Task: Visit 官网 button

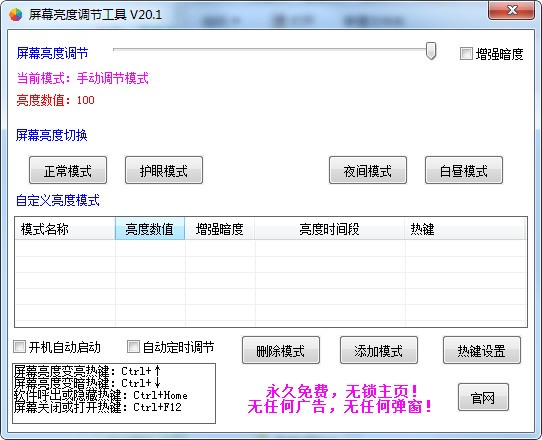Action: click(x=483, y=397)
